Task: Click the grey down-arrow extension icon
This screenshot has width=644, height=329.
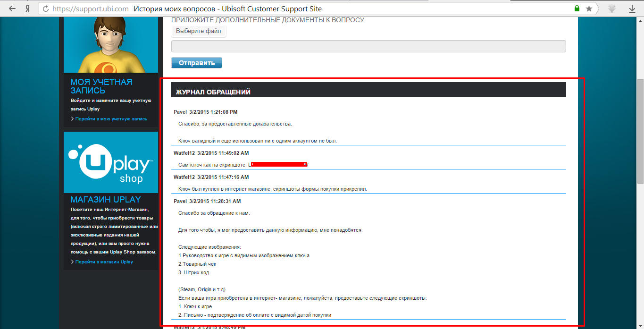Action: pyautogui.click(x=611, y=8)
